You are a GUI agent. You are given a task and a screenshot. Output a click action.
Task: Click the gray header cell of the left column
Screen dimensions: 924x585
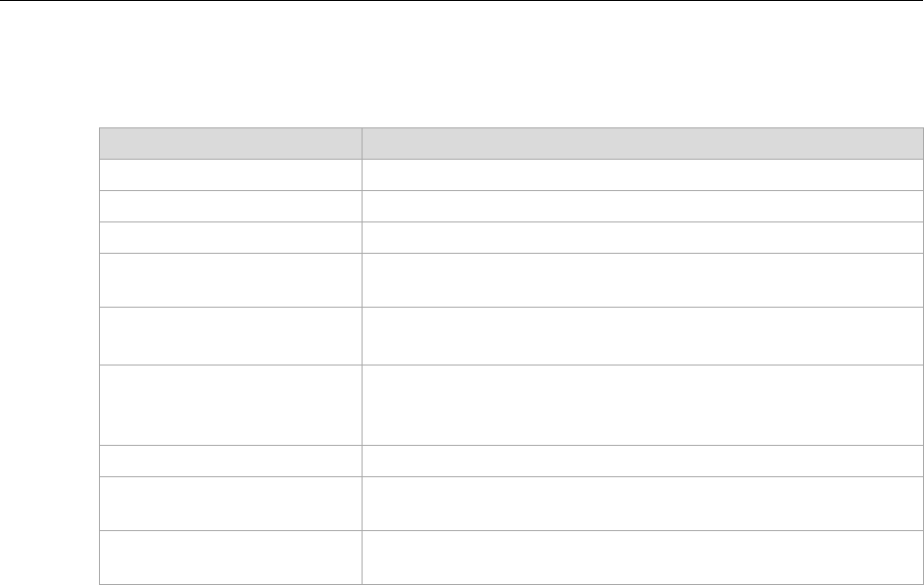(230, 143)
